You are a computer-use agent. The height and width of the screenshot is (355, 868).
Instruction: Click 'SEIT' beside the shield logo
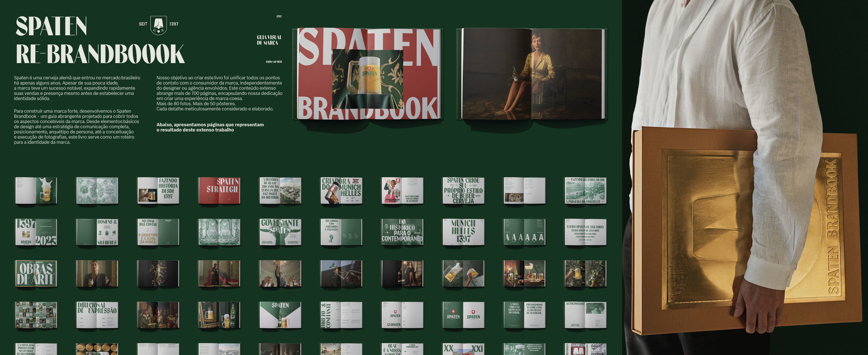(x=143, y=24)
